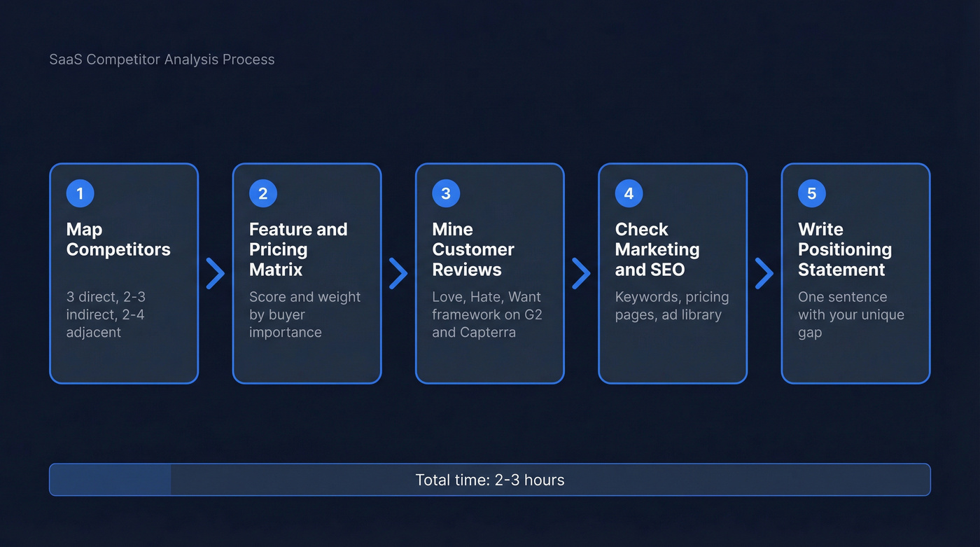Click the SaaS Competitor Analysis Process title
980x547 pixels.
(162, 59)
